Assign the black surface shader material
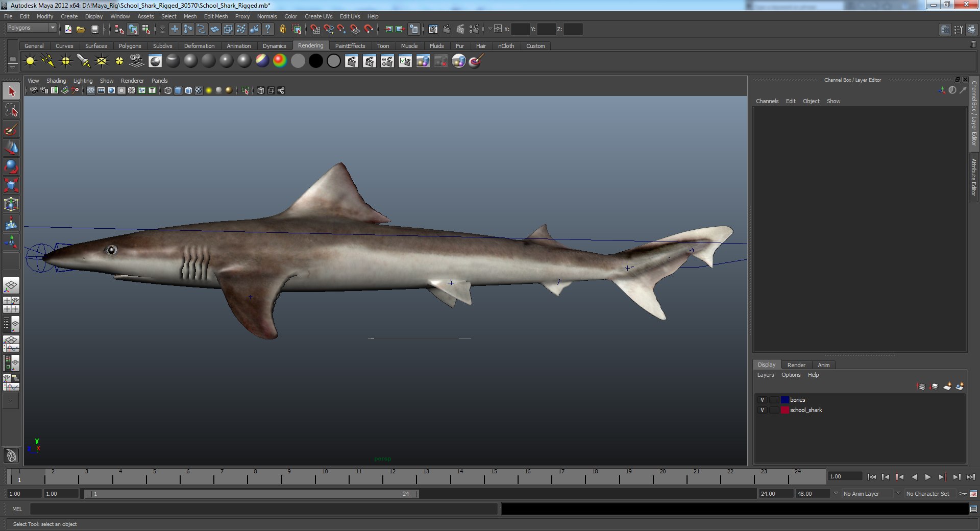The image size is (980, 531). 316,61
